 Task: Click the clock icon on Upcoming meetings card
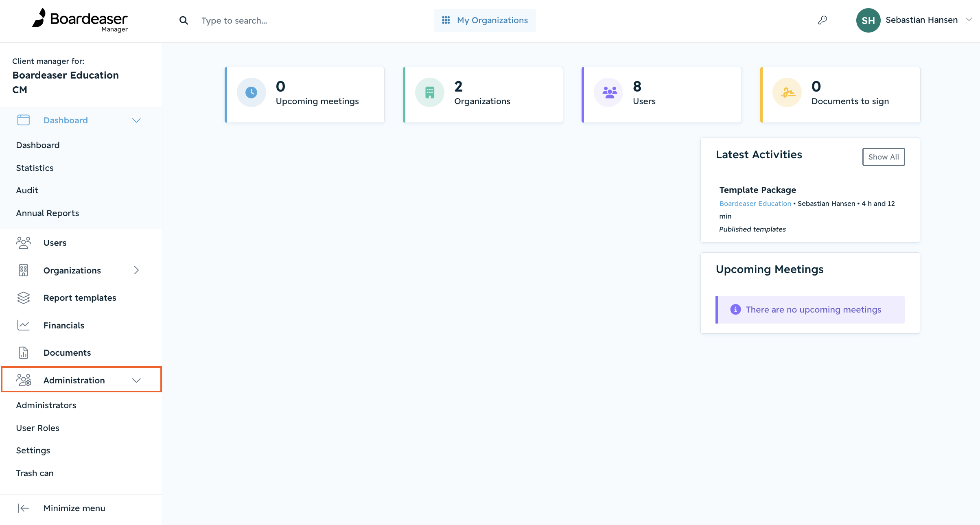[251, 92]
